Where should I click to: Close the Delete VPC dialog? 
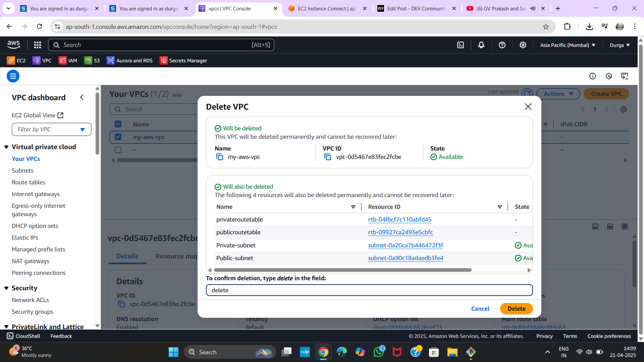[x=528, y=107]
